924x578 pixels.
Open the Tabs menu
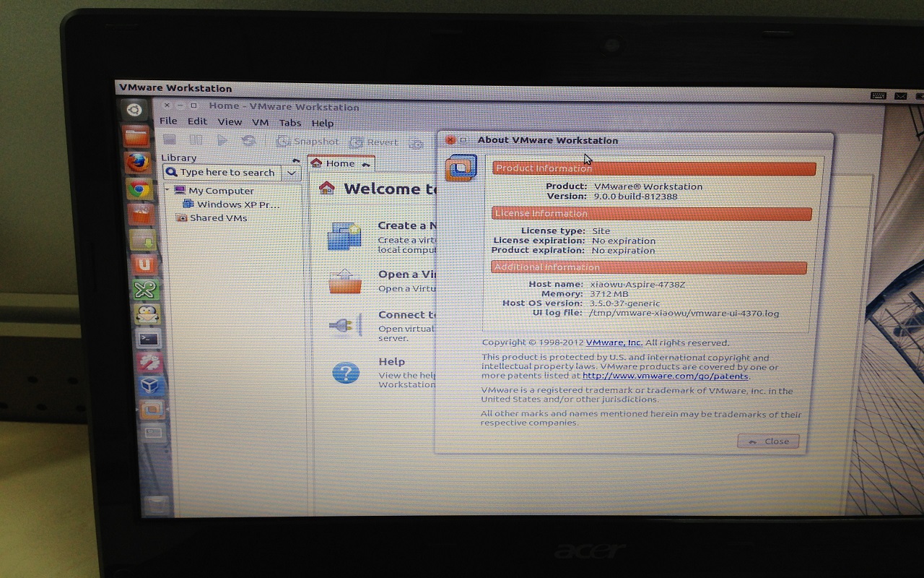[x=290, y=124]
